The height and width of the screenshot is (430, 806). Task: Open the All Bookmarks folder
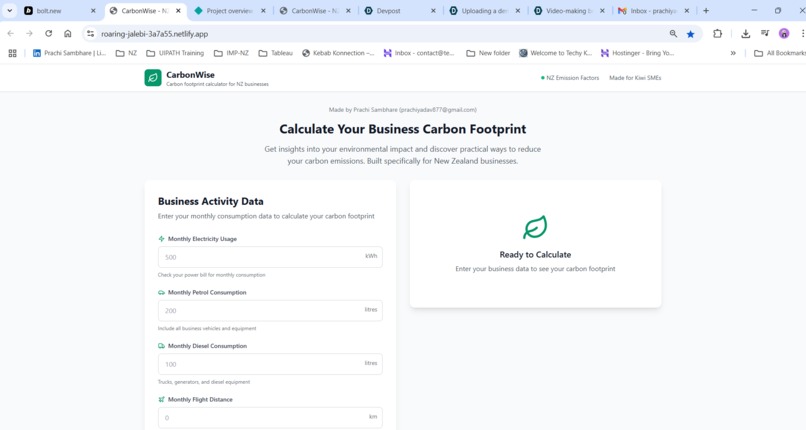coord(779,53)
